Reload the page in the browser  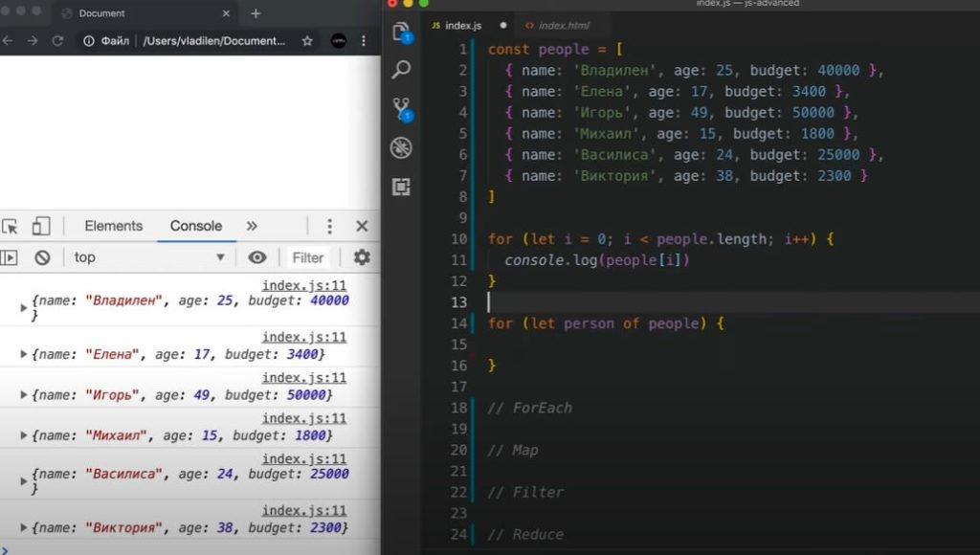[x=57, y=41]
